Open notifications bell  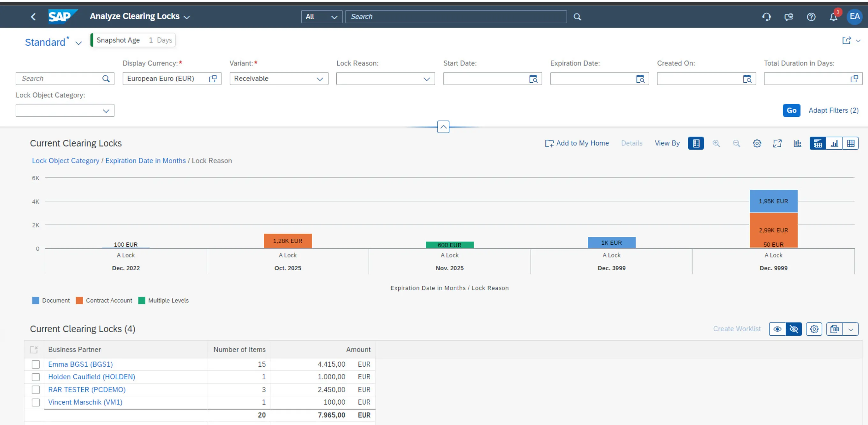[x=833, y=17]
